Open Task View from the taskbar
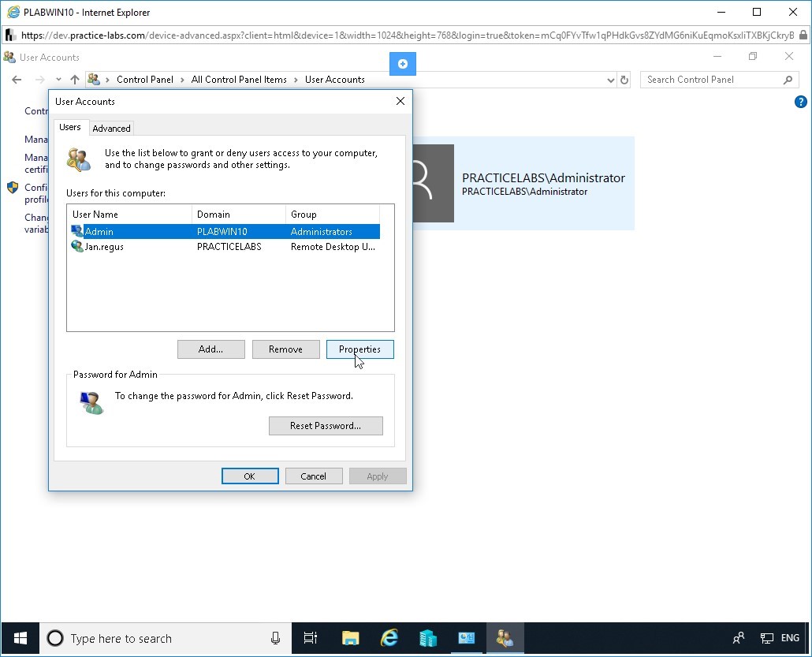 tap(311, 638)
